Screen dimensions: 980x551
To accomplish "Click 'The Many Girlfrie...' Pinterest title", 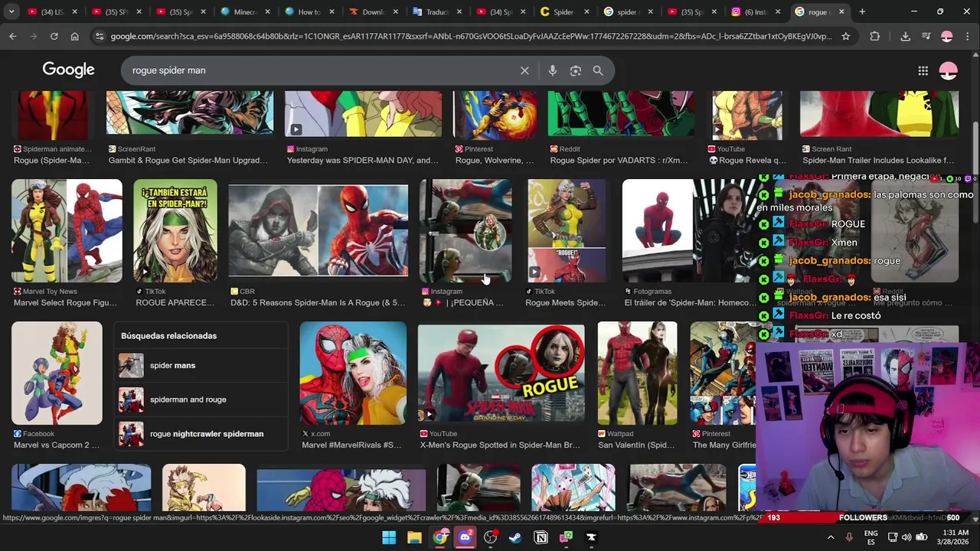I will (x=724, y=445).
